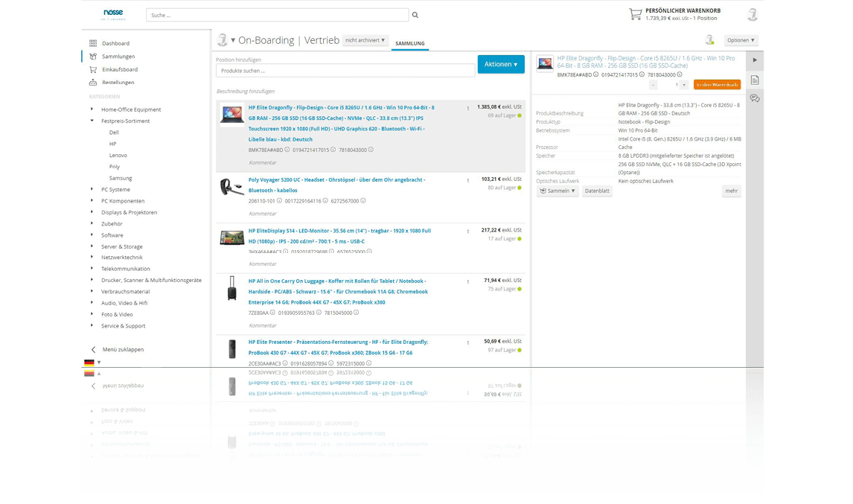This screenshot has height=504, width=853.
Task: Click info icon next to 6272567000
Action: click(x=362, y=201)
